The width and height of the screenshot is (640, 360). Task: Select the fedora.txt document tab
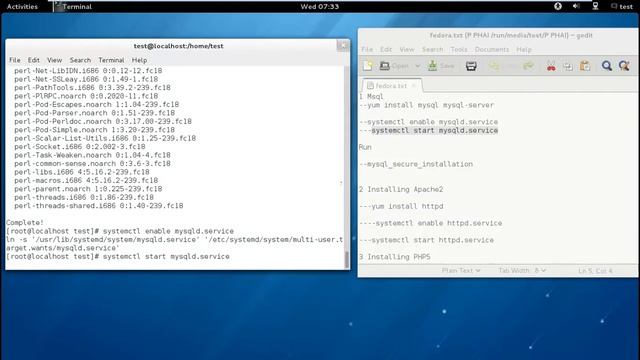tap(391, 86)
